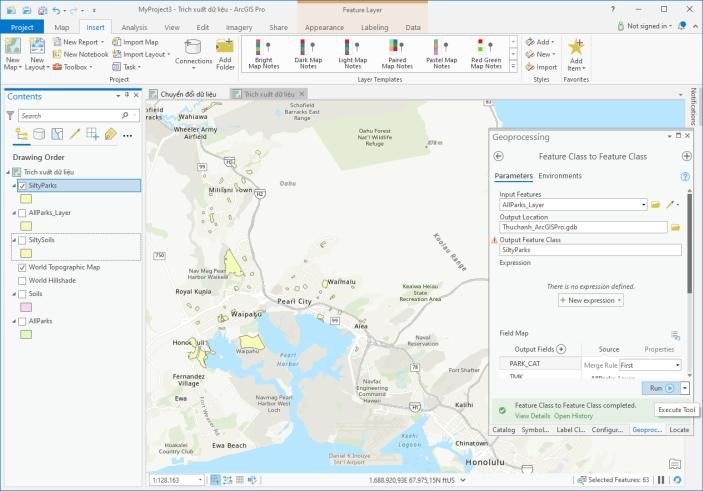The image size is (703, 491).
Task: Open the Run button dropdown arrow
Action: (x=685, y=388)
